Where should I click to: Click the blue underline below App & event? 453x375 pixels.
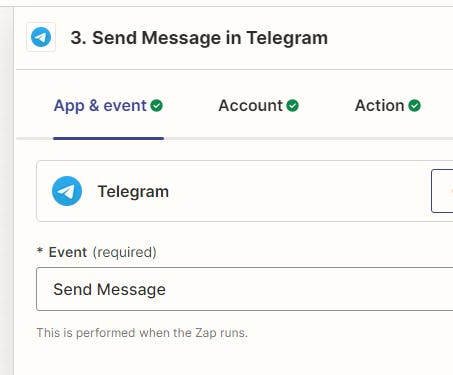click(108, 138)
